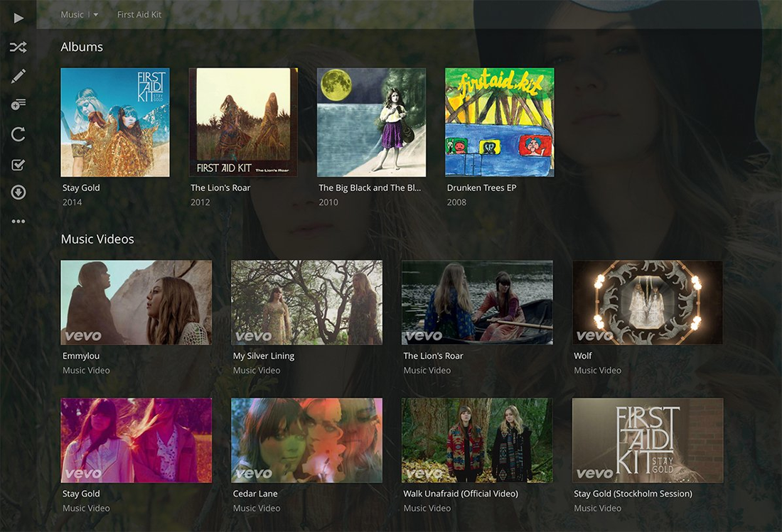This screenshot has width=782, height=532.
Task: Click the Music breadcrumb label
Action: [72, 14]
